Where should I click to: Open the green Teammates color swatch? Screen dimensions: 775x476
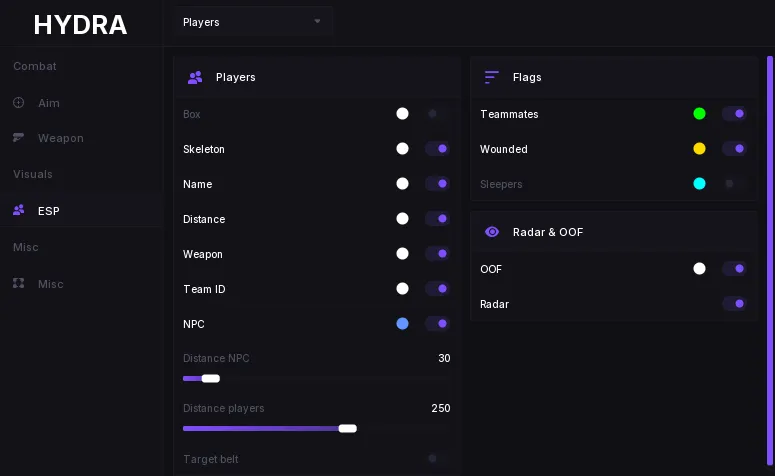(x=699, y=114)
